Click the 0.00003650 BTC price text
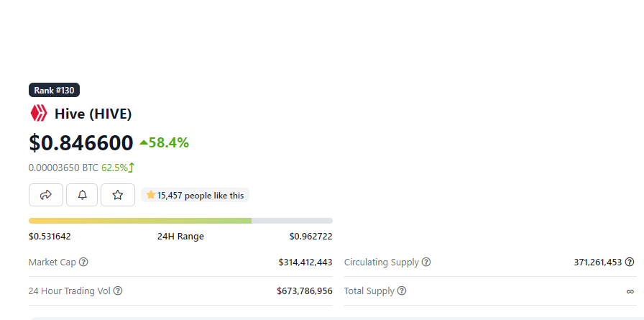This screenshot has width=644, height=320. tap(64, 168)
